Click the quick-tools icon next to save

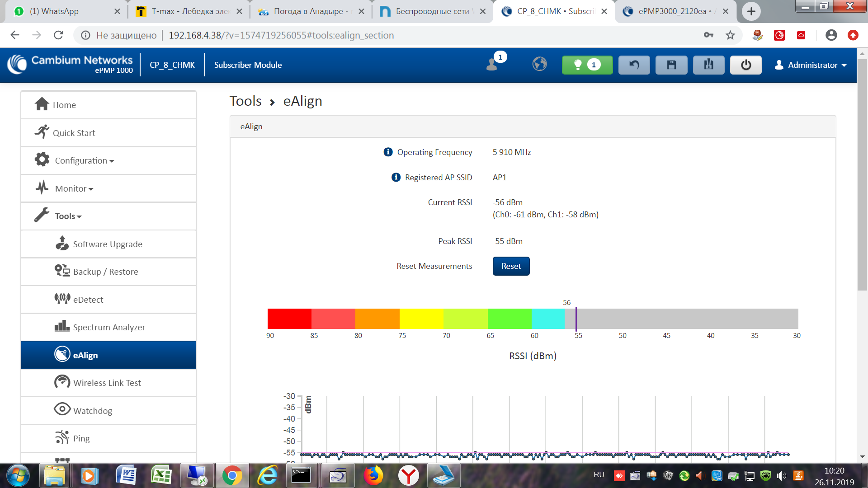[708, 65]
